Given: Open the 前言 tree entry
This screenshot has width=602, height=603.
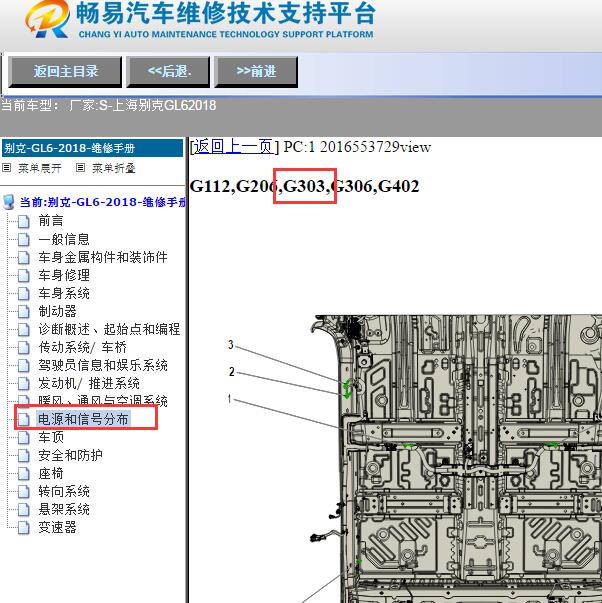Looking at the screenshot, I should tap(51, 221).
